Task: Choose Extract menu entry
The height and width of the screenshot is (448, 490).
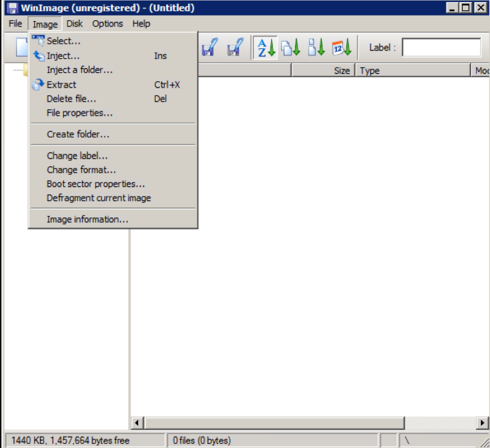Action: point(113,84)
